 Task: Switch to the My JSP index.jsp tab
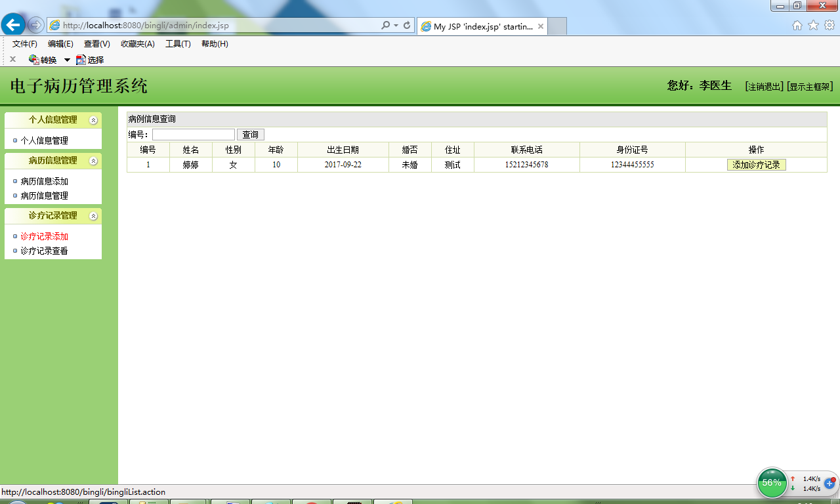pyautogui.click(x=482, y=26)
